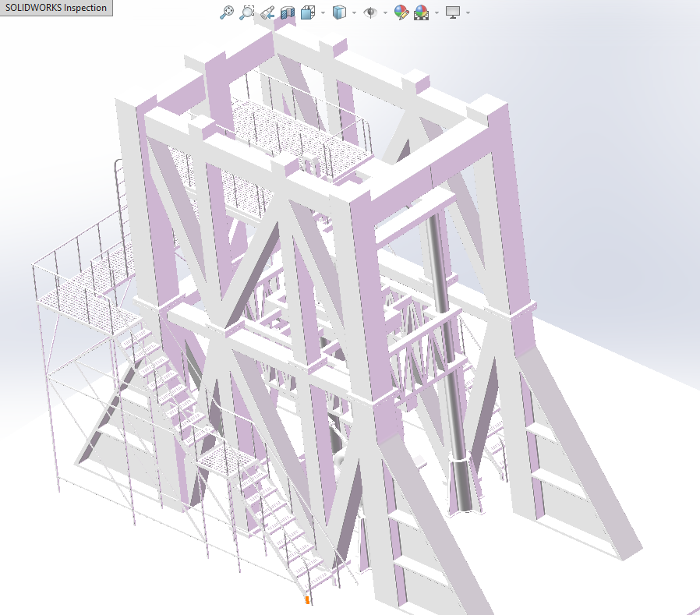The height and width of the screenshot is (615, 700).
Task: Click the View Settings monitor icon
Action: point(453,12)
